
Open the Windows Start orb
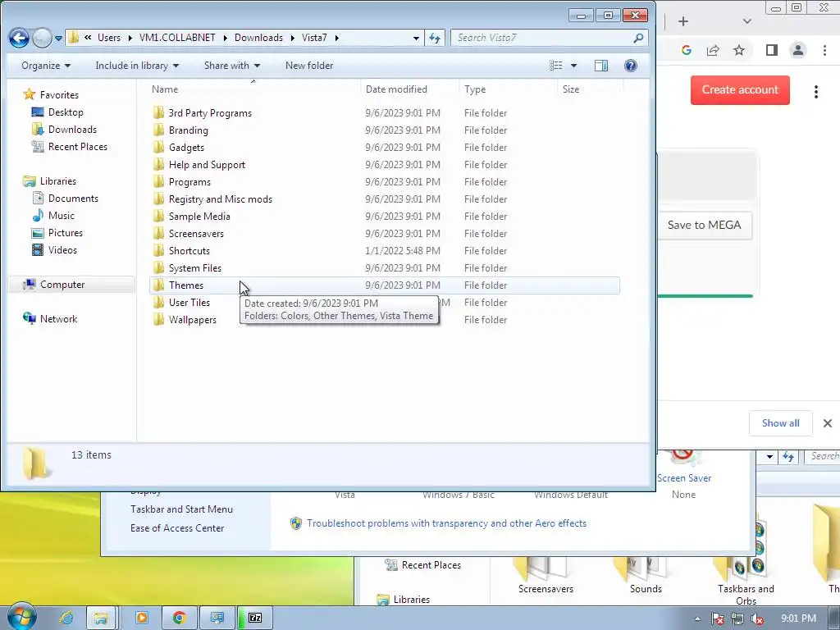(21, 616)
